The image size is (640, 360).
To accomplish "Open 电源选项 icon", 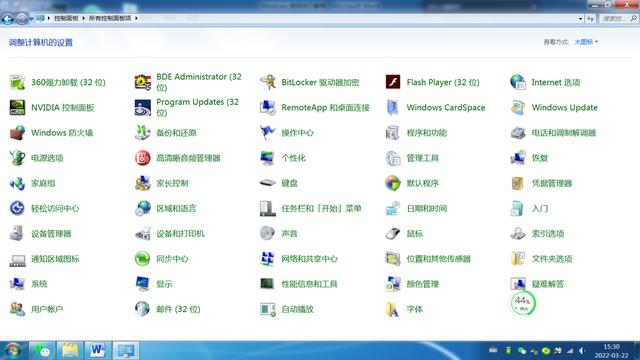I will 18,158.
